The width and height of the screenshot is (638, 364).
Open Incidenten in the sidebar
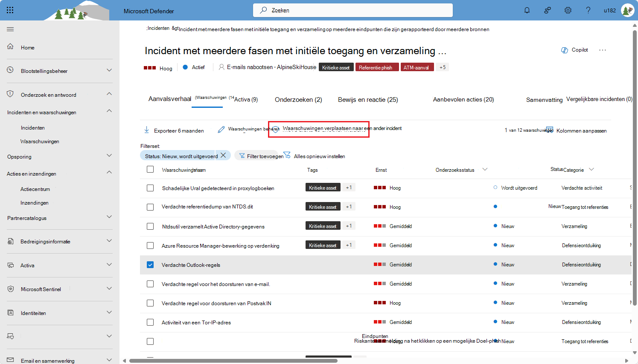tap(33, 128)
